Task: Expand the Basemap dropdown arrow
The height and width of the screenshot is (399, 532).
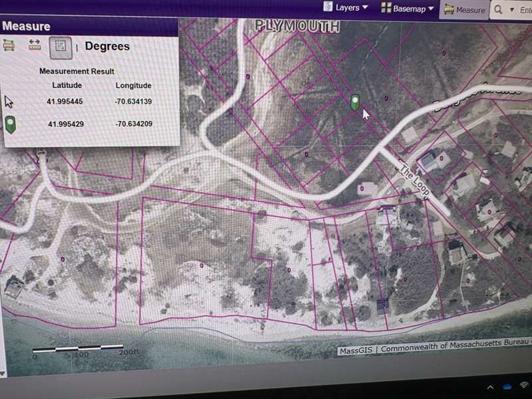Action: pos(432,9)
